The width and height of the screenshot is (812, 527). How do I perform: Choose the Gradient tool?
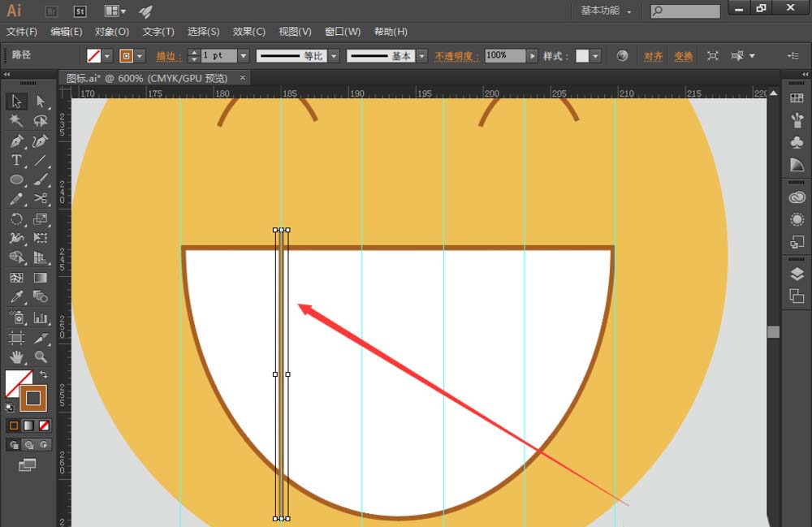(x=41, y=278)
